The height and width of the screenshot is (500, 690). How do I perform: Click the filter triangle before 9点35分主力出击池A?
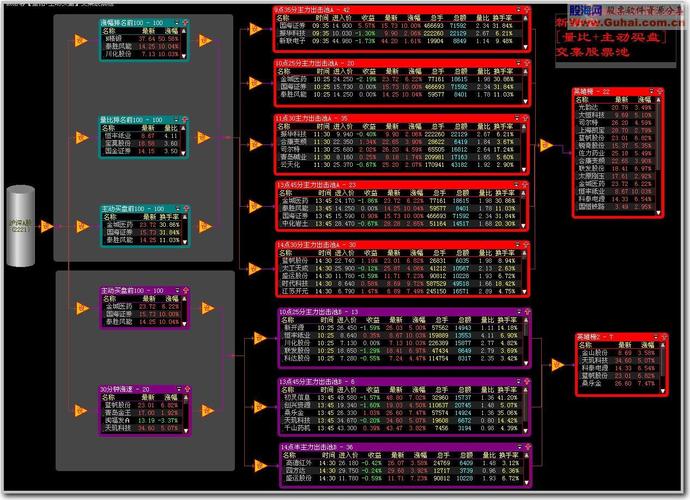[255, 29]
